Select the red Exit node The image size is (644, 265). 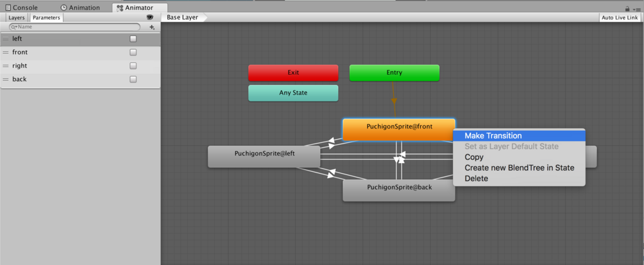tap(293, 73)
